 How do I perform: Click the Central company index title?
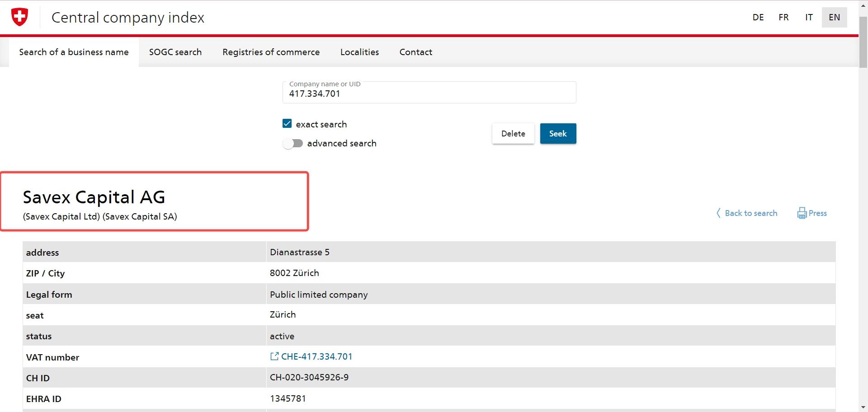tap(128, 18)
